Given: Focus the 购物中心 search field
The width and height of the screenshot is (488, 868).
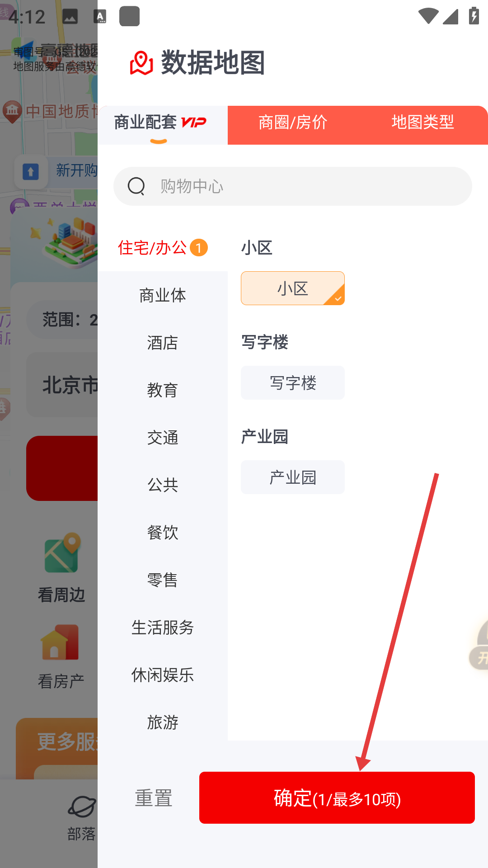Looking at the screenshot, I should (x=293, y=186).
